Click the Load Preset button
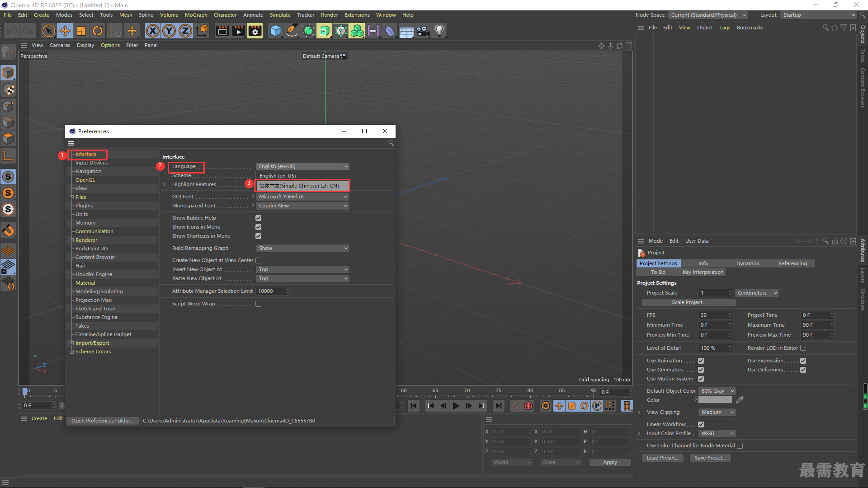 coord(662,458)
